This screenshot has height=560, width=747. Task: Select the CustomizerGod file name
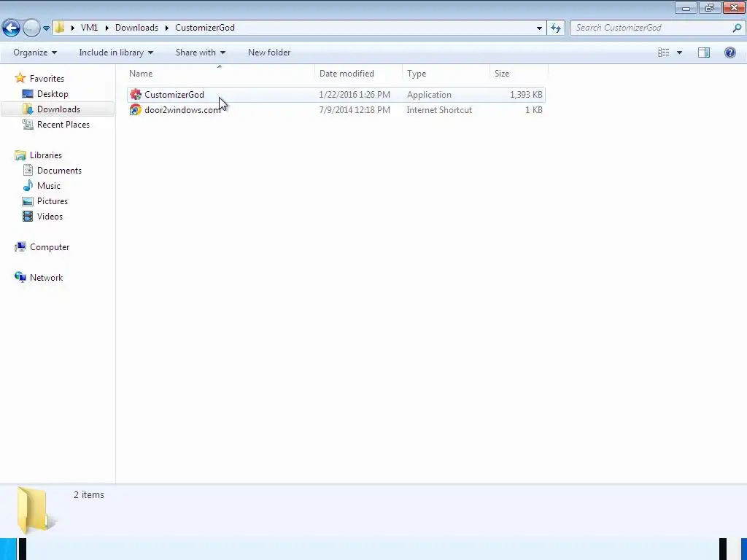pos(174,95)
